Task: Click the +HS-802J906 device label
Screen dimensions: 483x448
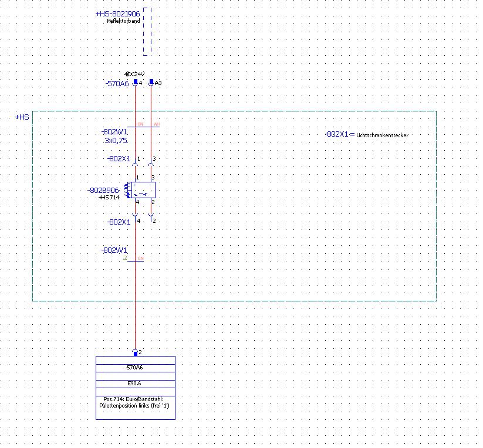Action: click(119, 14)
